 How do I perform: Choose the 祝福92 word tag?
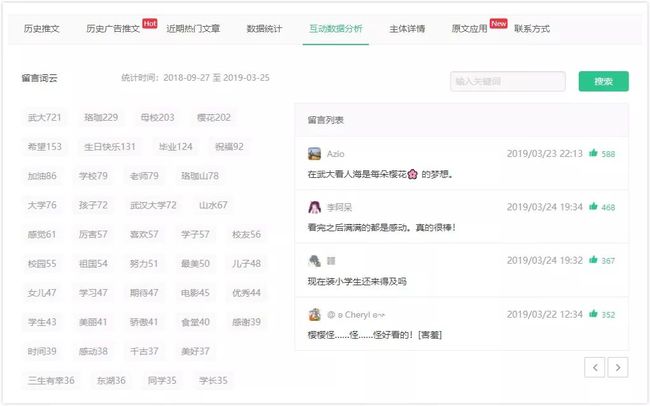tap(229, 146)
